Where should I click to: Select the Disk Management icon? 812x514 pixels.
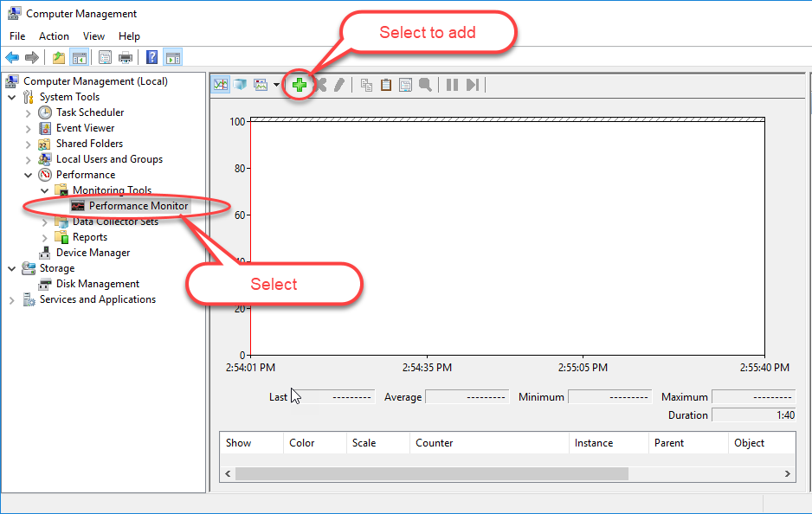pyautogui.click(x=45, y=284)
